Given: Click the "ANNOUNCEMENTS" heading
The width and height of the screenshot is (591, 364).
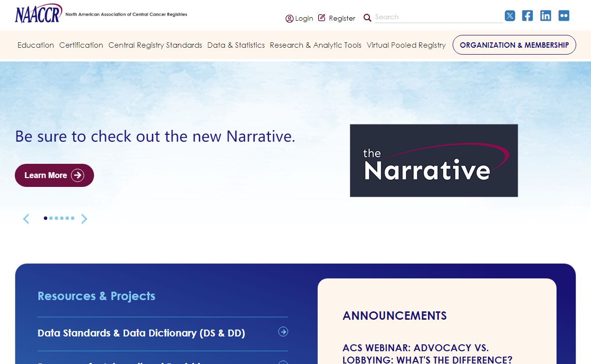Looking at the screenshot, I should pyautogui.click(x=394, y=316).
